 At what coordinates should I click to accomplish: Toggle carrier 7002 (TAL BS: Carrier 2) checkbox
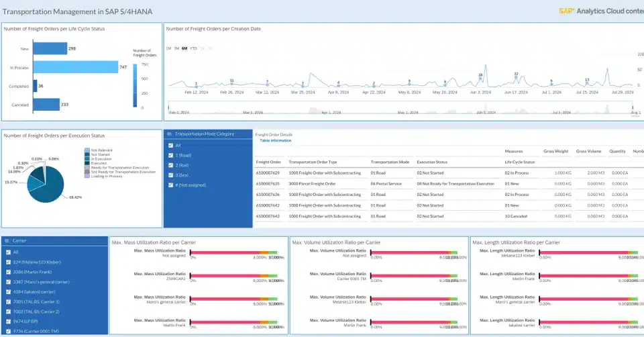coord(8,311)
